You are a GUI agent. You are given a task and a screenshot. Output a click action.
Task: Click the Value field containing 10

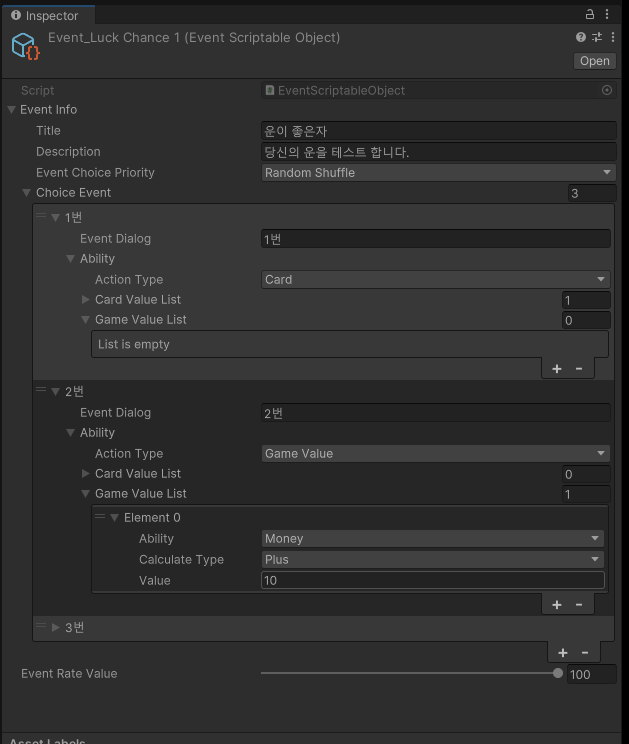click(x=433, y=580)
